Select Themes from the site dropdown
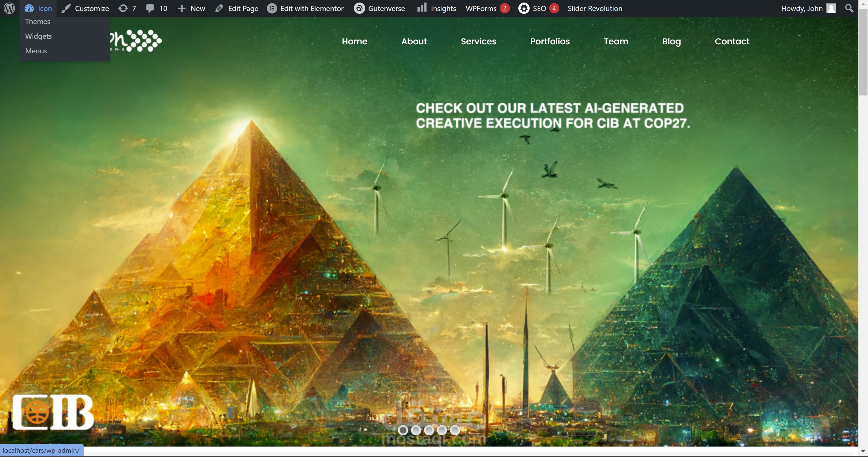The image size is (868, 457). click(x=37, y=21)
